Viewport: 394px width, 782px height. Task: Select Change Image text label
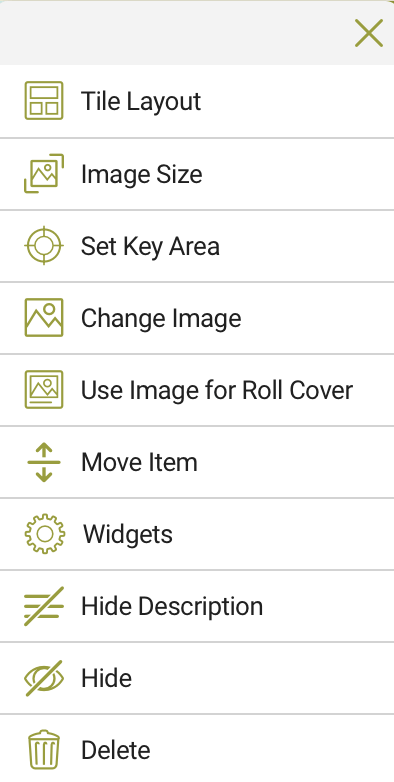[x=161, y=318]
